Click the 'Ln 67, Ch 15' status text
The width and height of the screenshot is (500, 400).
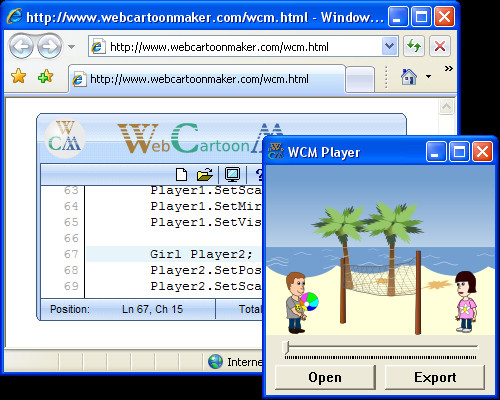point(152,309)
